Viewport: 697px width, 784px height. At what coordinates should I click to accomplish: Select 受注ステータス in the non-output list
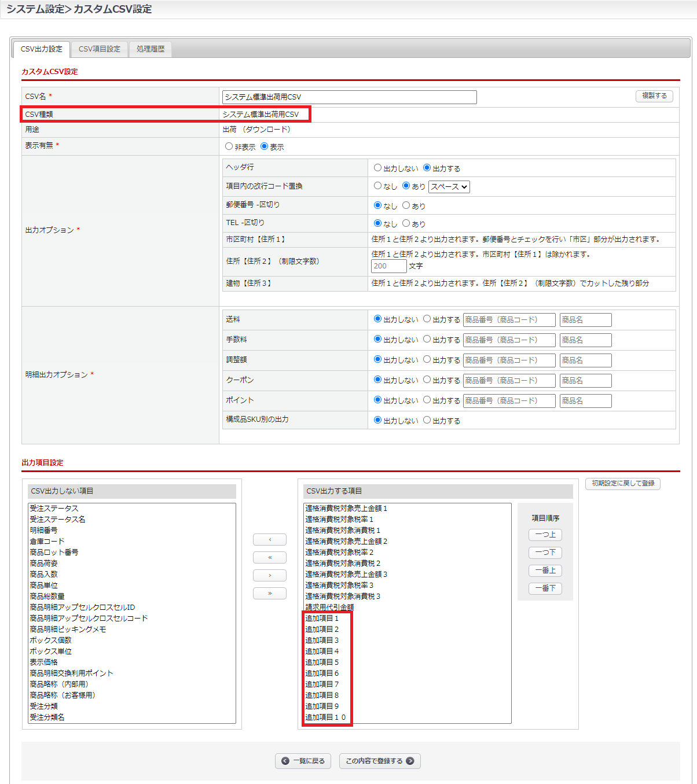pyautogui.click(x=54, y=509)
